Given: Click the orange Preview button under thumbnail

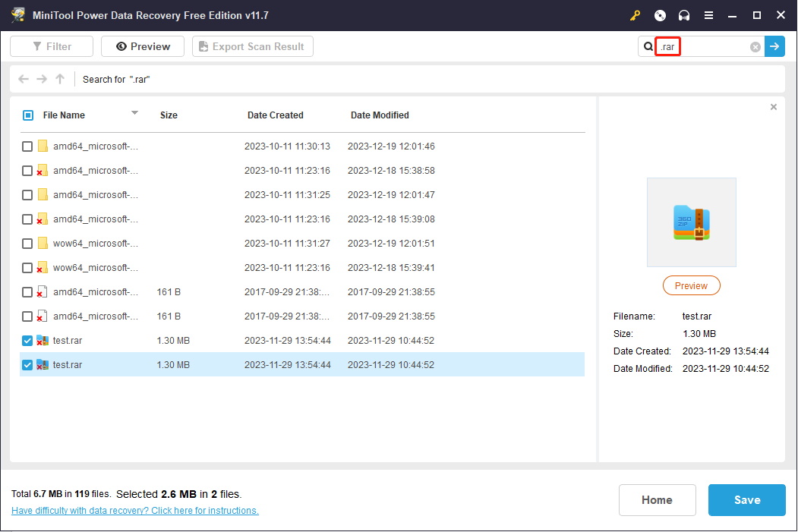Looking at the screenshot, I should click(691, 285).
